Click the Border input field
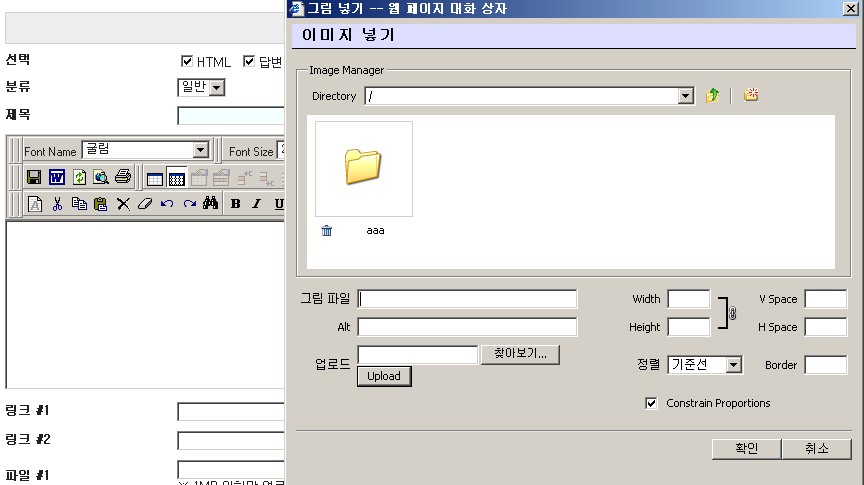 [825, 365]
